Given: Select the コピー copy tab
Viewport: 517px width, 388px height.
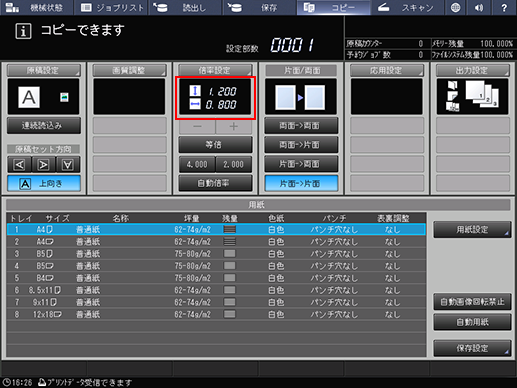Looking at the screenshot, I should tap(334, 7).
